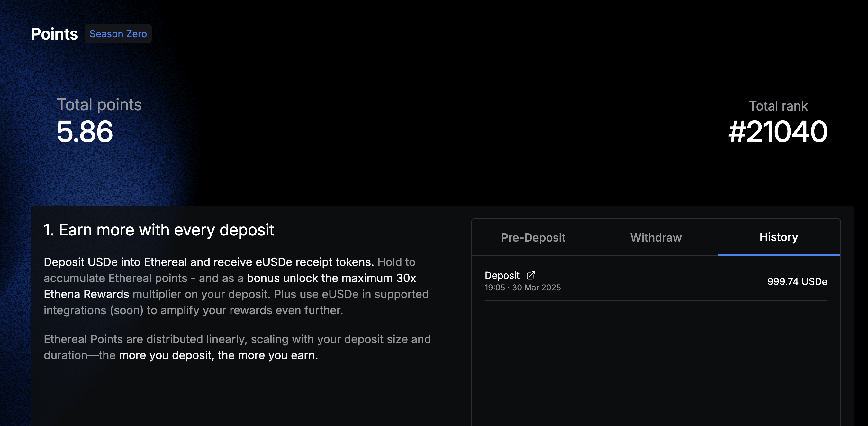Click the Total points label
Image resolution: width=868 pixels, height=426 pixels.
pyautogui.click(x=99, y=105)
